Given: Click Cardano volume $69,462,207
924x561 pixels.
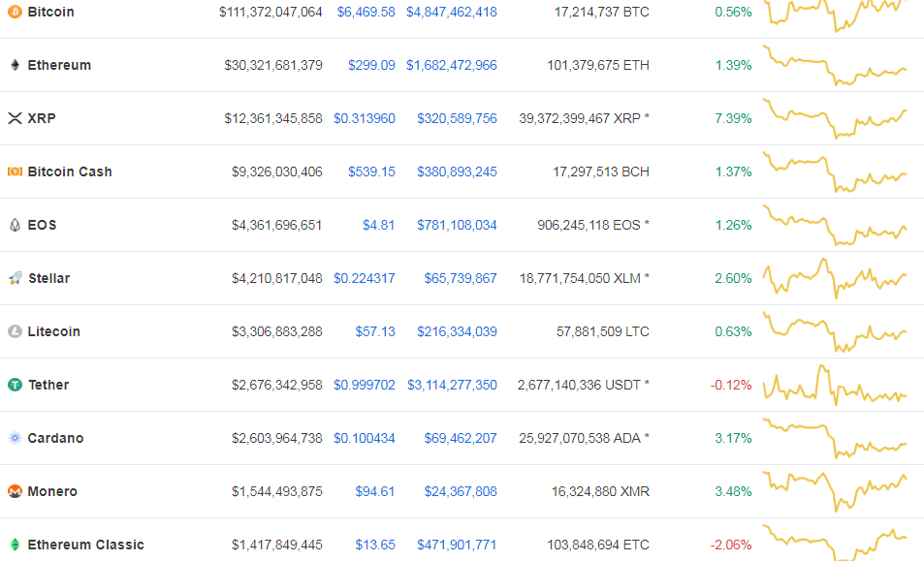Looking at the screenshot, I should pos(461,438).
